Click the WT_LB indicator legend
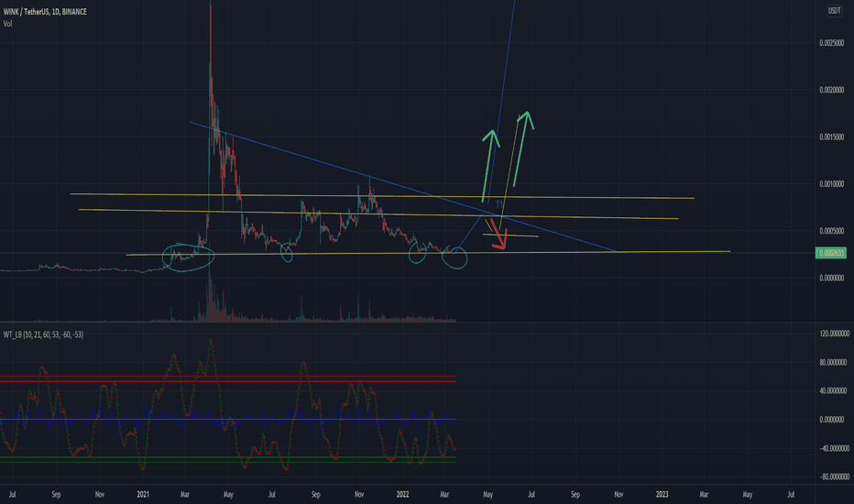Image resolution: width=854 pixels, height=504 pixels. pos(44,334)
